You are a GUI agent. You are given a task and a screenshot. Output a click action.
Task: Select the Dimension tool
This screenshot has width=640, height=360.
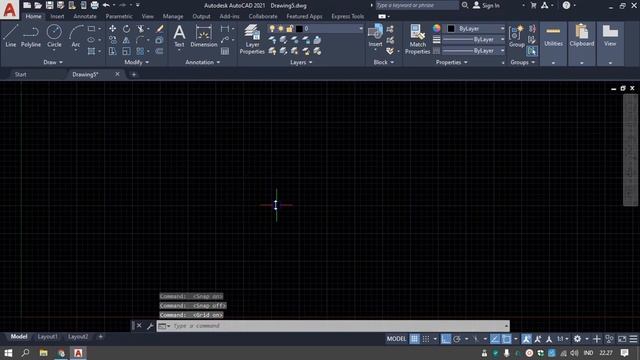point(203,36)
